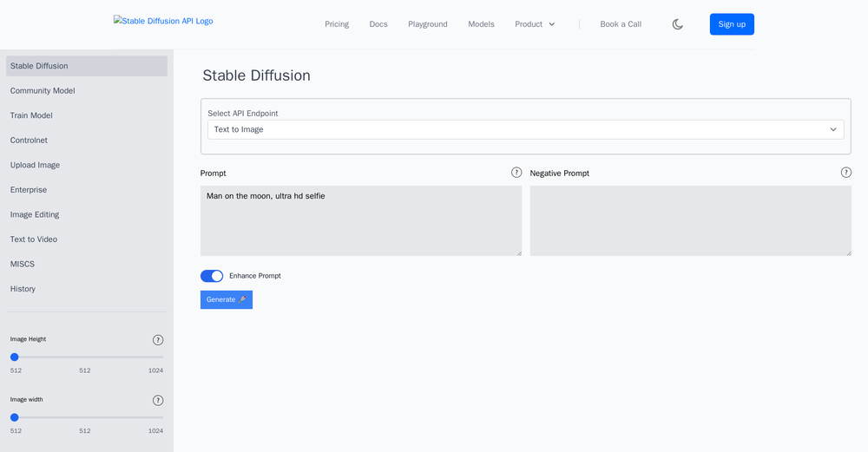
Task: Click the Image Height slider handle
Action: coord(15,357)
